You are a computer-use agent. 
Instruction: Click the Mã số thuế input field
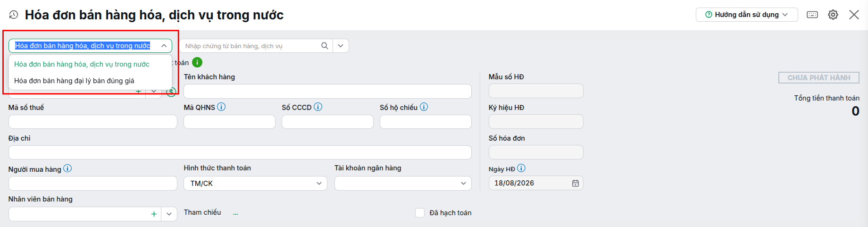click(93, 122)
